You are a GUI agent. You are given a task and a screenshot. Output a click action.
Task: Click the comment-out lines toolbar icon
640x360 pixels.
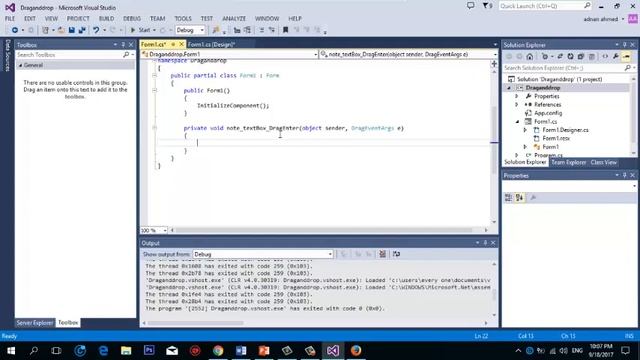[x=262, y=30]
